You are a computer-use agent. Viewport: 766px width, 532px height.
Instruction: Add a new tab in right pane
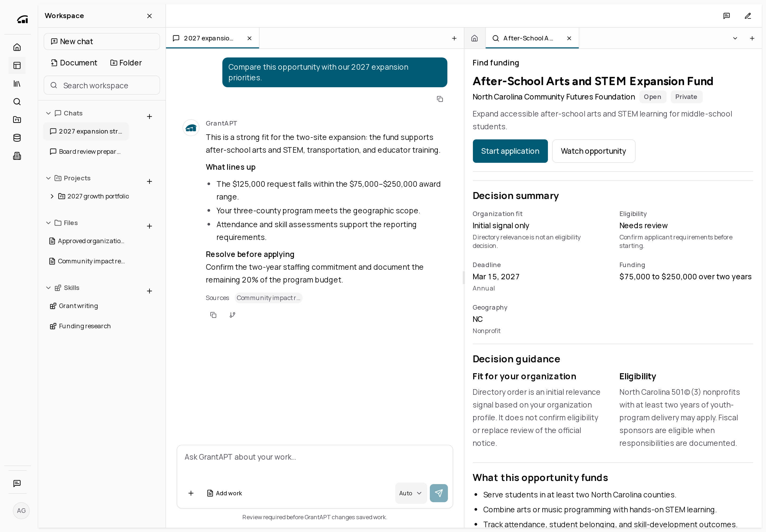pos(752,38)
